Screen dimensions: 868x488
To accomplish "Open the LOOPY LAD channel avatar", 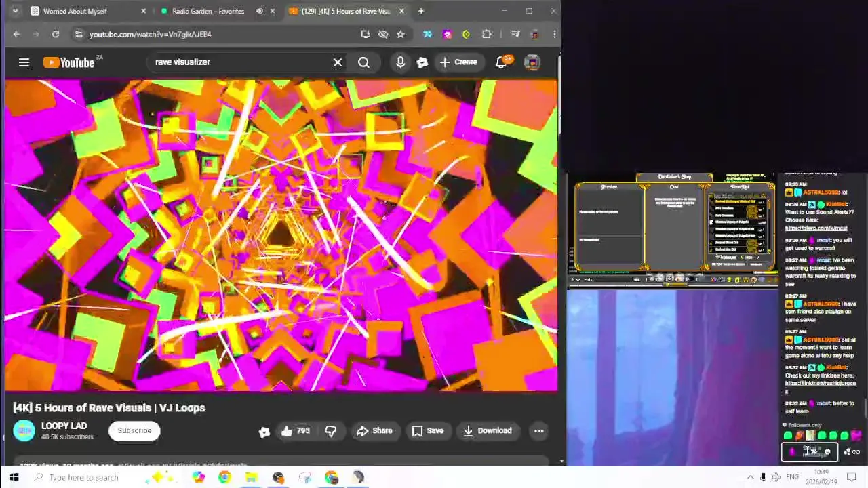I will click(x=24, y=430).
